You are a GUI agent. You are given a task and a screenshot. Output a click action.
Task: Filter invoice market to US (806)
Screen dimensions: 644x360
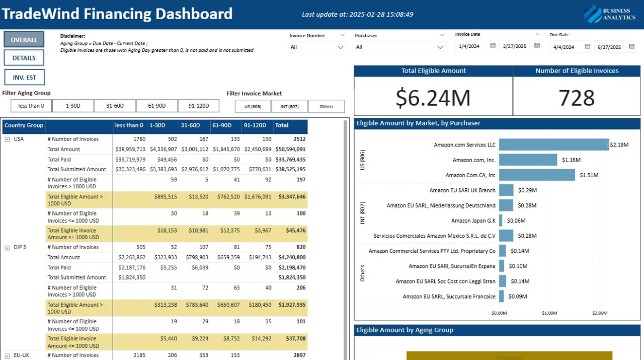253,106
